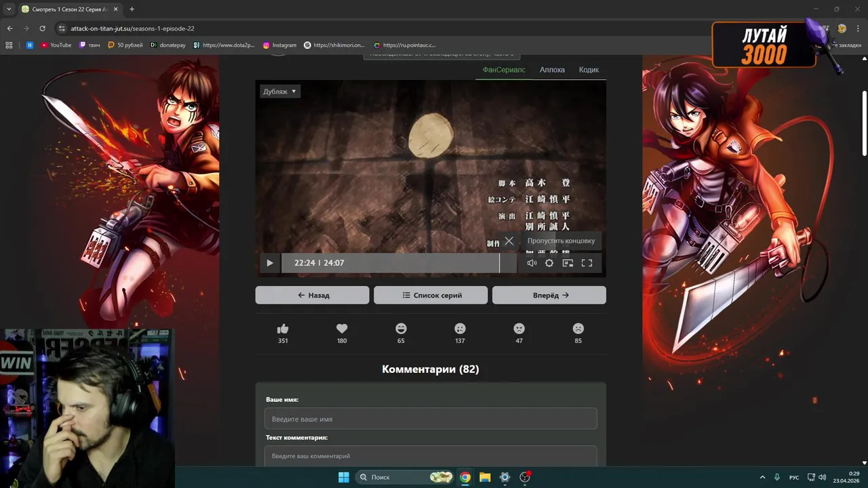The image size is (868, 488).
Task: Open shikimori bookmark
Action: click(334, 45)
